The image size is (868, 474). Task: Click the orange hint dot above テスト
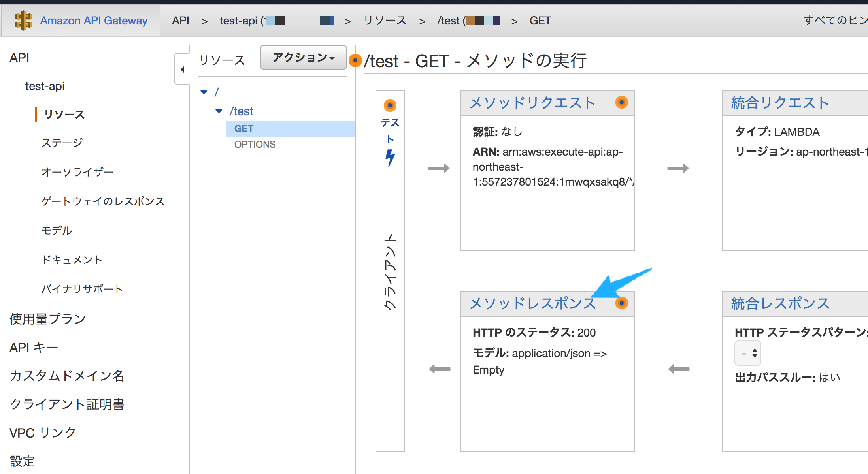point(390,105)
